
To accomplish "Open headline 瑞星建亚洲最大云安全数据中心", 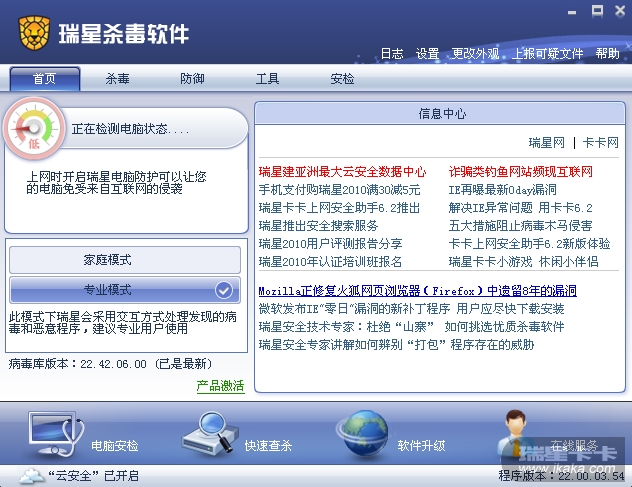I will [342, 172].
